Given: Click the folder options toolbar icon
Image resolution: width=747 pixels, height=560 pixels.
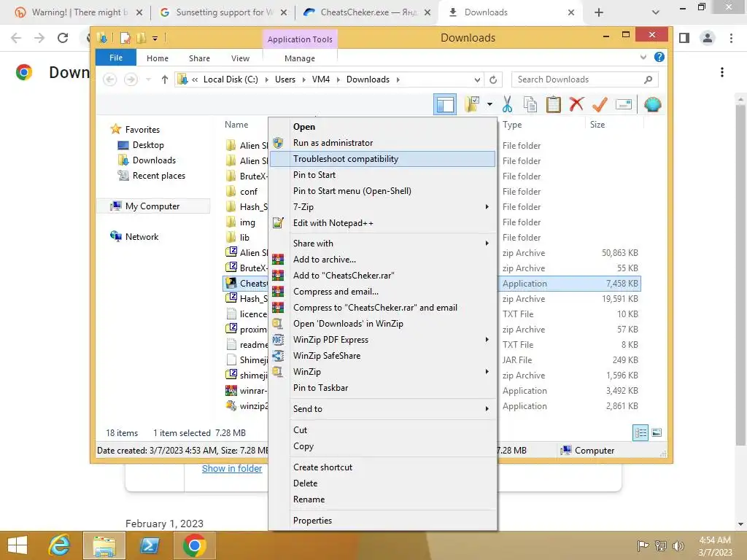Looking at the screenshot, I should tap(472, 104).
